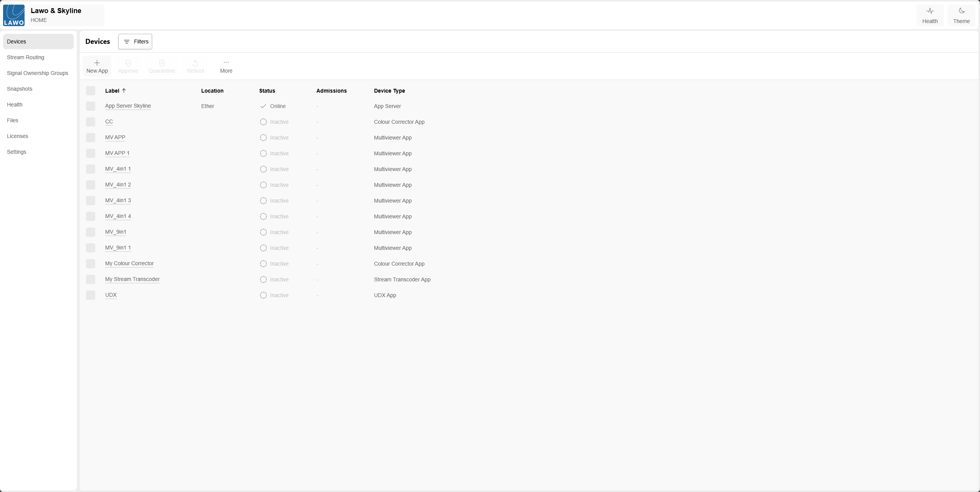The width and height of the screenshot is (980, 492).
Task: Select the MV_4in1 3 row checkbox
Action: click(91, 201)
